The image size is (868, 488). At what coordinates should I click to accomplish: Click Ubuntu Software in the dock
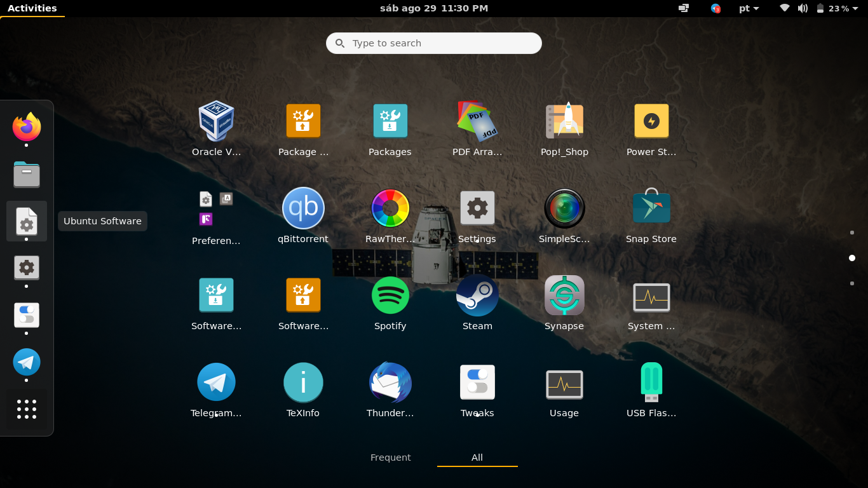coord(27,221)
